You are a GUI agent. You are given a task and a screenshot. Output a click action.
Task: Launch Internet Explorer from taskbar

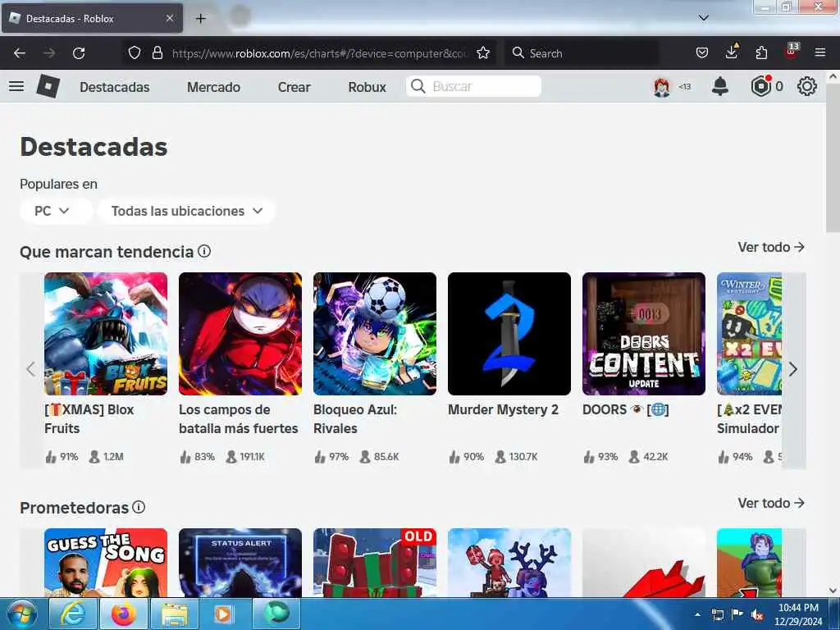[72, 614]
